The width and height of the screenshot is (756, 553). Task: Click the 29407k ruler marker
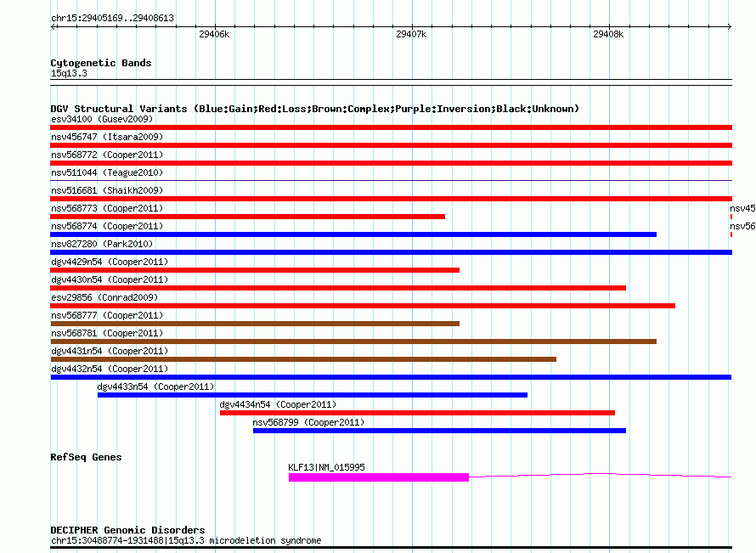[411, 34]
